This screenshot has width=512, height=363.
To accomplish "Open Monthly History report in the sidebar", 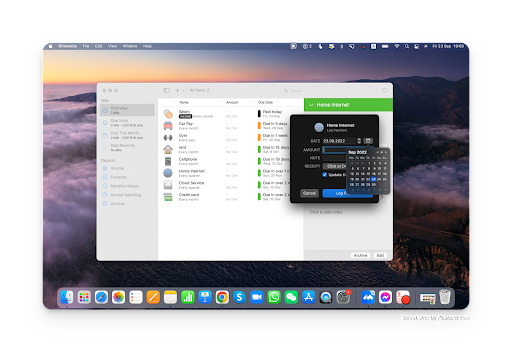I will [127, 186].
